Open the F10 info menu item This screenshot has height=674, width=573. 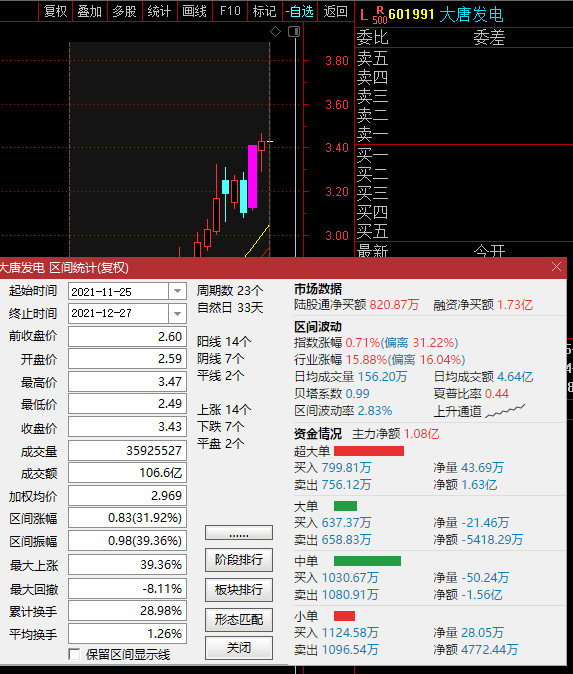tap(230, 11)
